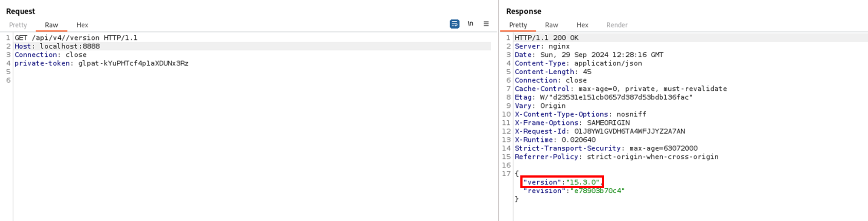Open the Request panel hamburger menu
868x221 pixels.
486,24
